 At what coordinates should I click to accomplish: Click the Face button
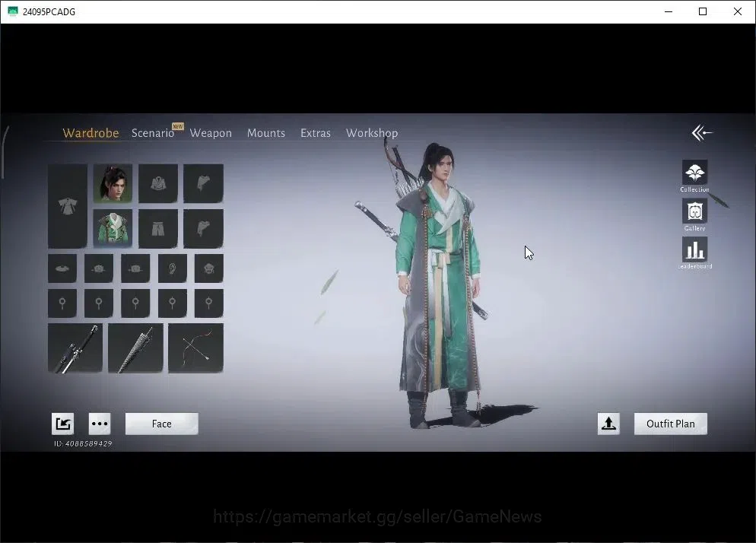pyautogui.click(x=161, y=424)
